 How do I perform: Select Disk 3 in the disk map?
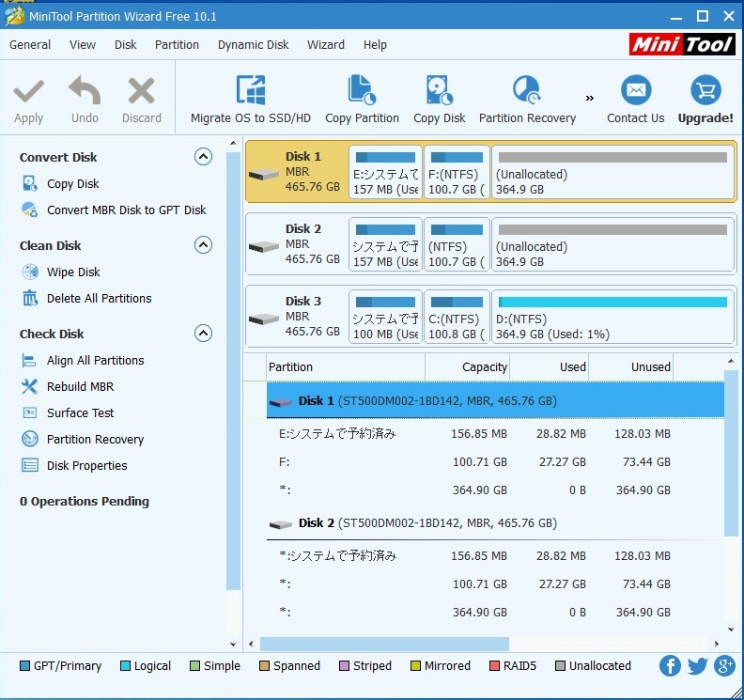(x=297, y=316)
